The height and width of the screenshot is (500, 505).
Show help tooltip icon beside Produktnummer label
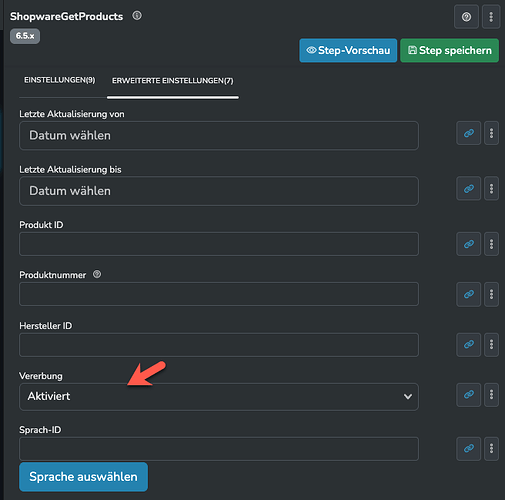97,274
